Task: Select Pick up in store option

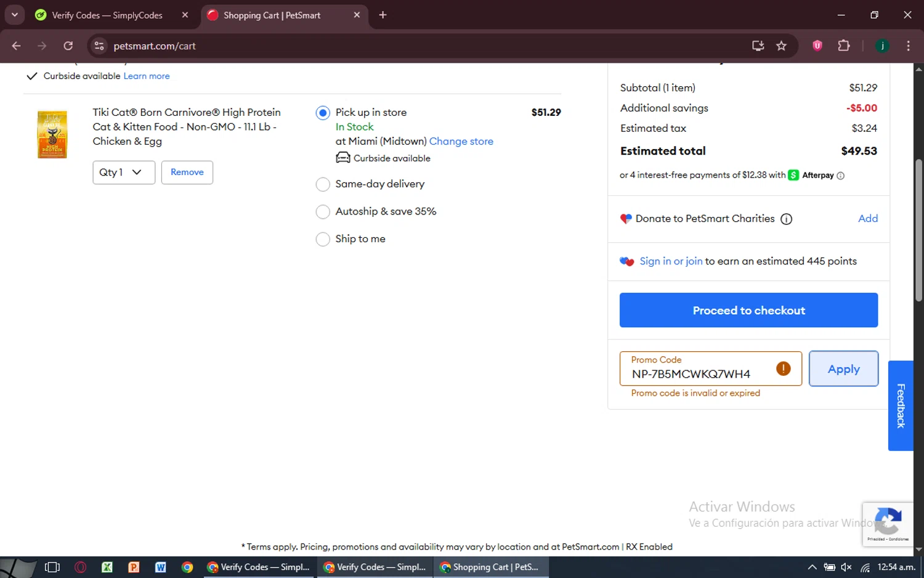Action: coord(323,113)
